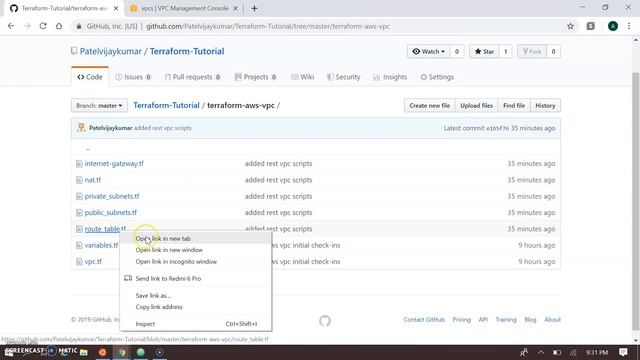Open the extension icon beside the bookmark star

point(591,26)
